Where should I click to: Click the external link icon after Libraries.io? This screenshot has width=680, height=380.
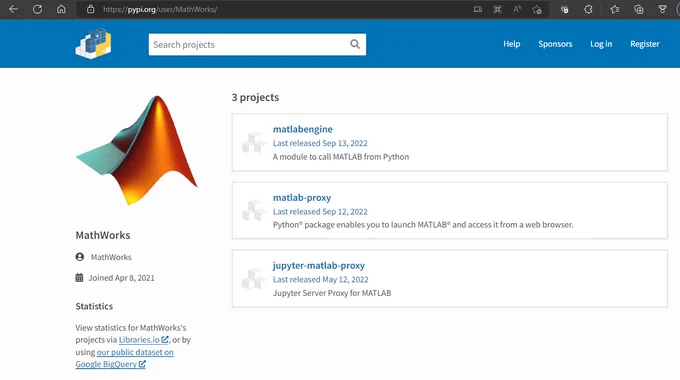(x=165, y=340)
